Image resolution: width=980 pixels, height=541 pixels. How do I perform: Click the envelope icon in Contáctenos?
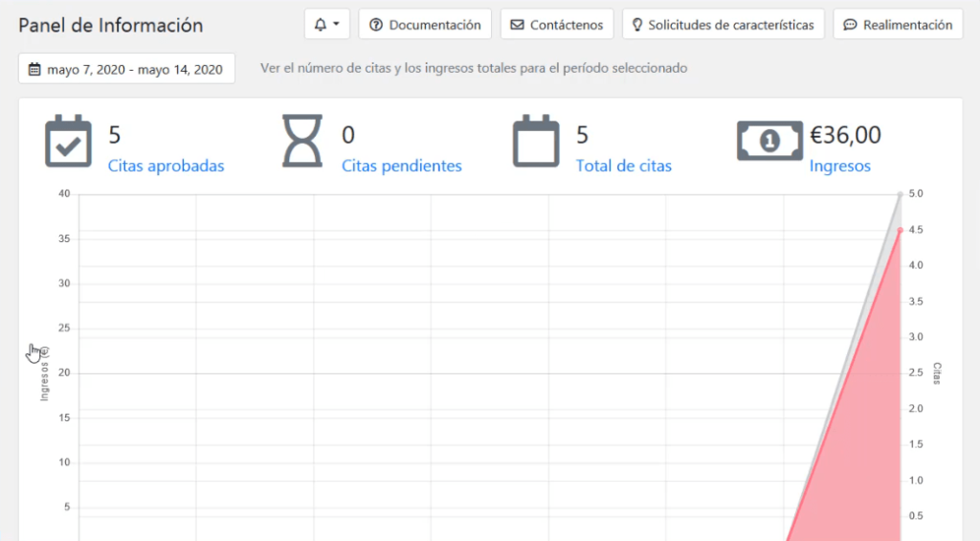(517, 25)
